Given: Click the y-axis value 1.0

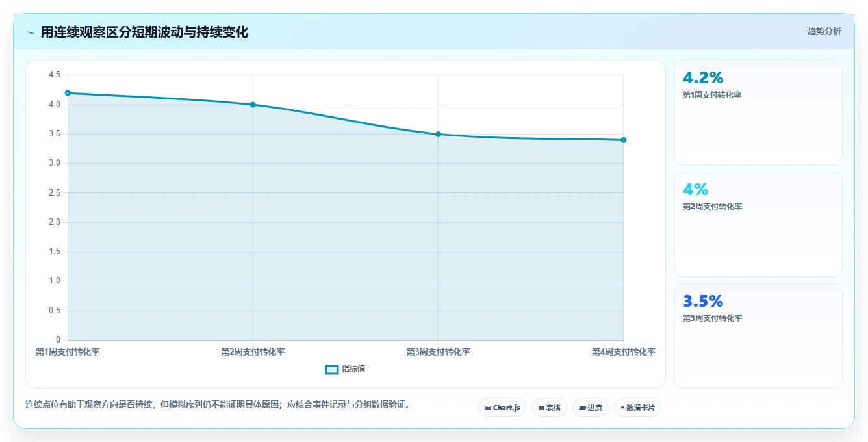Looking at the screenshot, I should (55, 281).
